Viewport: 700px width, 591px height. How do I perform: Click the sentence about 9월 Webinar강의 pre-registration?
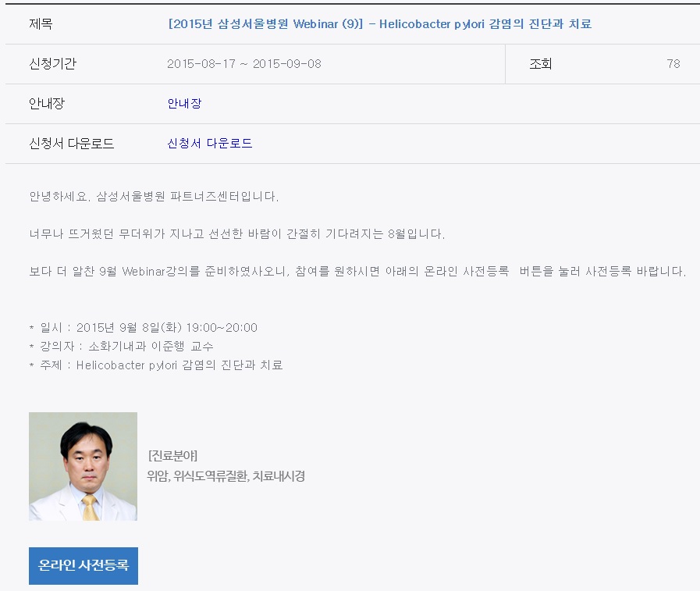(357, 271)
